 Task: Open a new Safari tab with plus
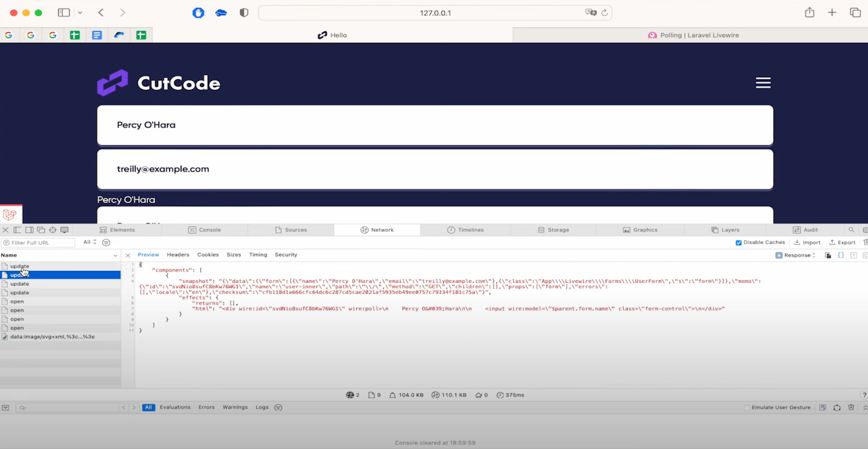tap(832, 12)
